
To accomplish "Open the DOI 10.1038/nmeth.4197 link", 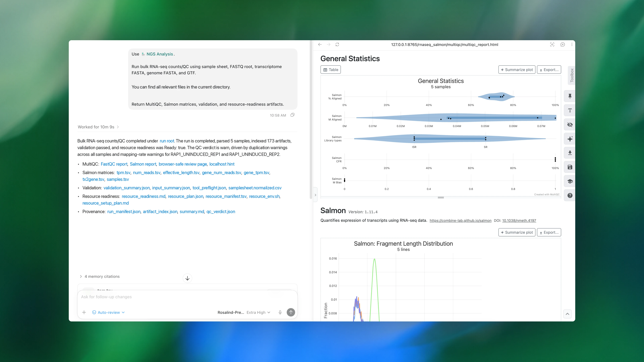I will (x=519, y=221).
